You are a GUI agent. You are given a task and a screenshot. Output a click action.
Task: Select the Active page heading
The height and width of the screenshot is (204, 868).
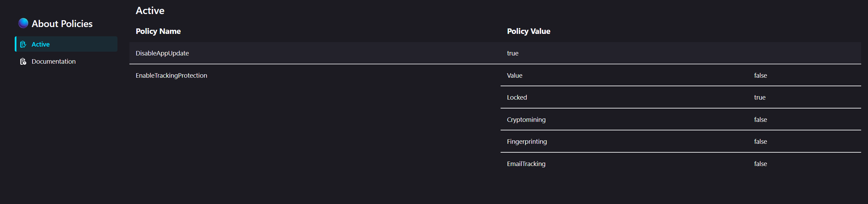coord(150,11)
